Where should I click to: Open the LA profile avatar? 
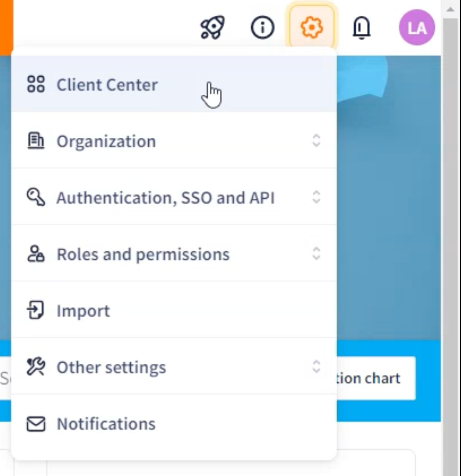coord(416,28)
